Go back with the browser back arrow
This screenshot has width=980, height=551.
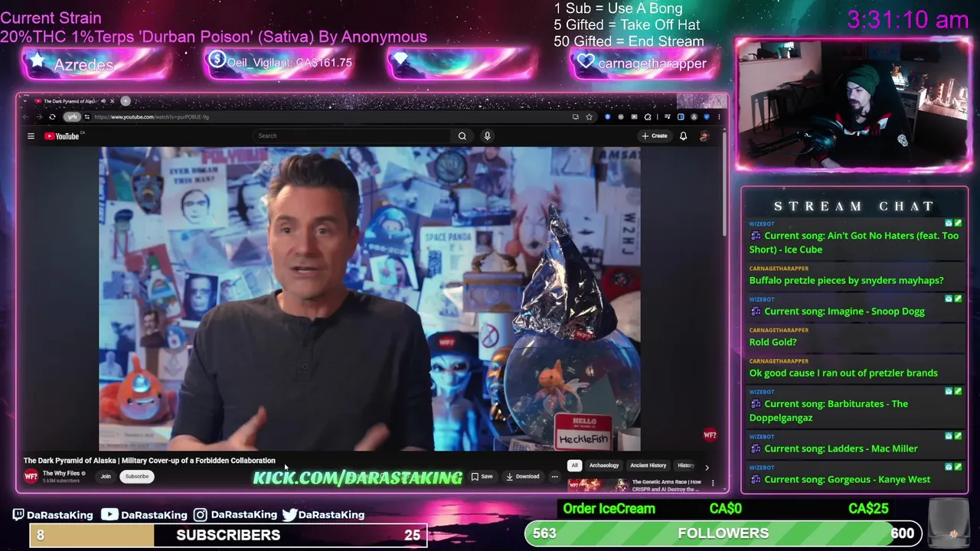[25, 117]
